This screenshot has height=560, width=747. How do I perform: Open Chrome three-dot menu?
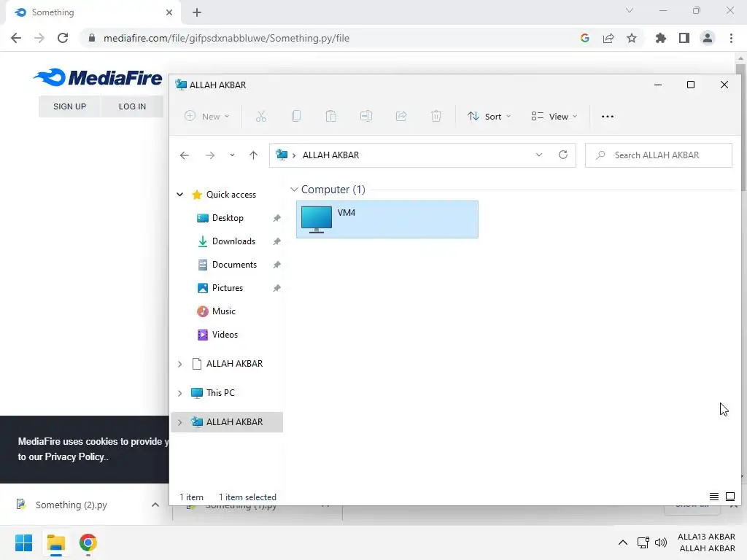[731, 38]
